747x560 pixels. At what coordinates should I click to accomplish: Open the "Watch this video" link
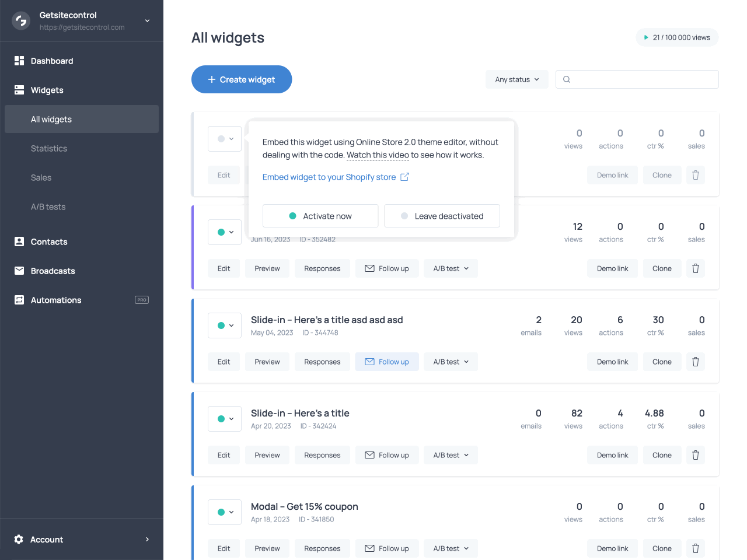coord(378,155)
